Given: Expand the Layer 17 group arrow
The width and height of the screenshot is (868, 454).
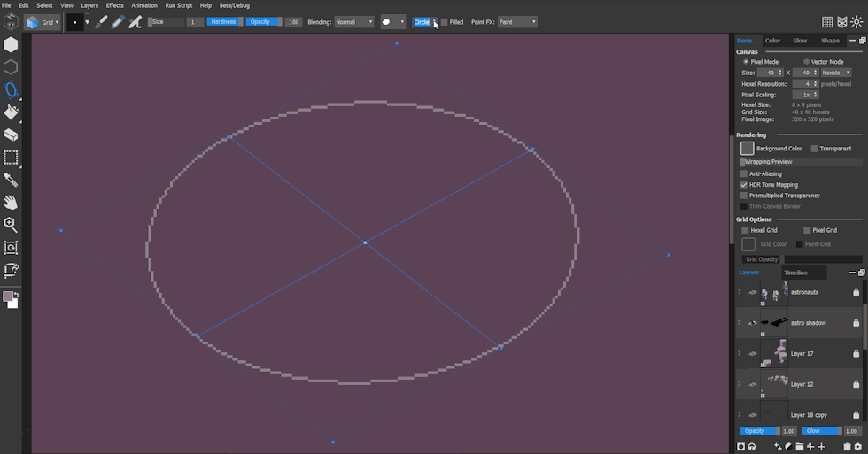Looking at the screenshot, I should pos(740,354).
